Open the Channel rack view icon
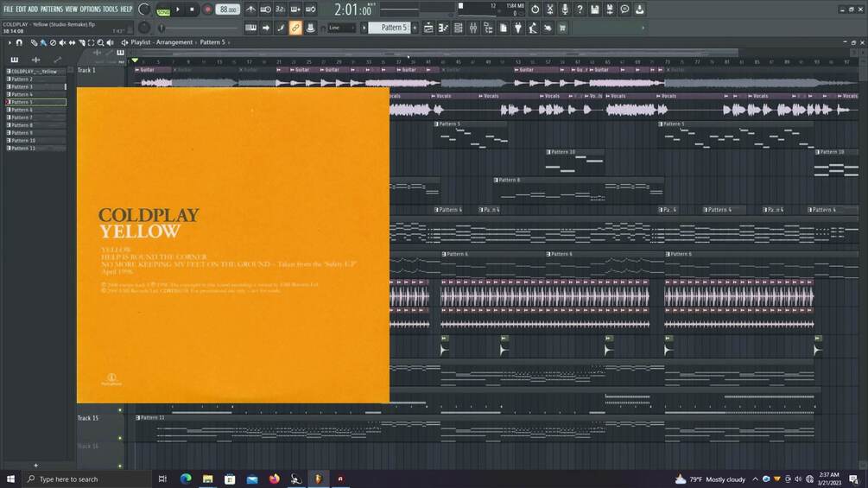Screen dimensions: 868x488 click(x=459, y=28)
